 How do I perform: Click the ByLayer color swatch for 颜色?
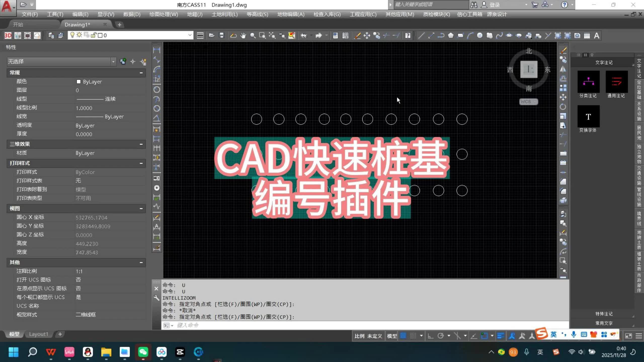pos(79,81)
